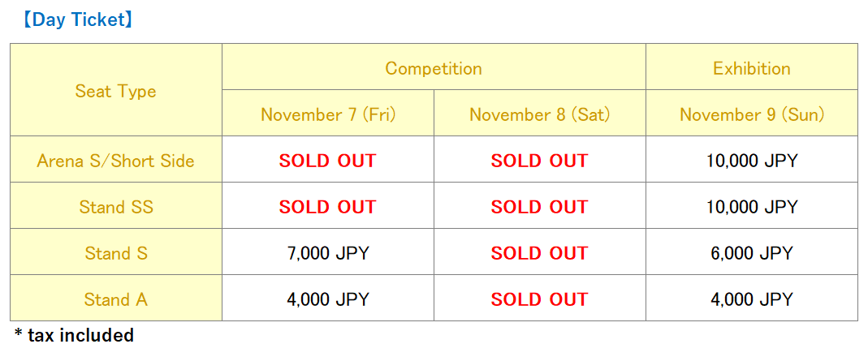The width and height of the screenshot is (868, 344).
Task: Click Stand A 4,000 JPY Friday price
Action: click(328, 299)
